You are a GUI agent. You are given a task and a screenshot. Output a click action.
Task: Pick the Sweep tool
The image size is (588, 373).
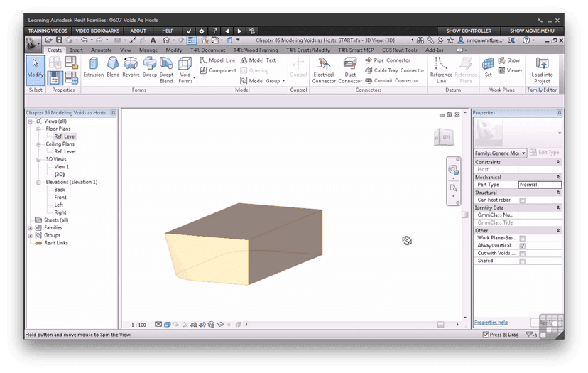coord(150,67)
